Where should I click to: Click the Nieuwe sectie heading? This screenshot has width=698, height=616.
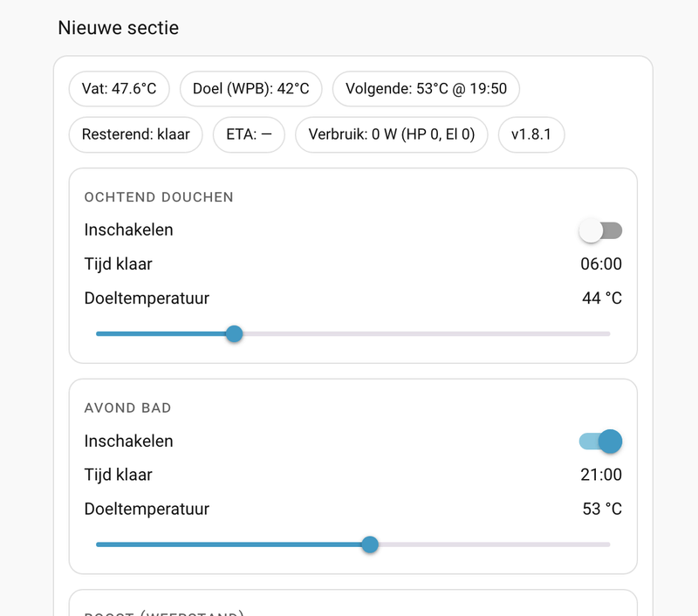point(118,28)
